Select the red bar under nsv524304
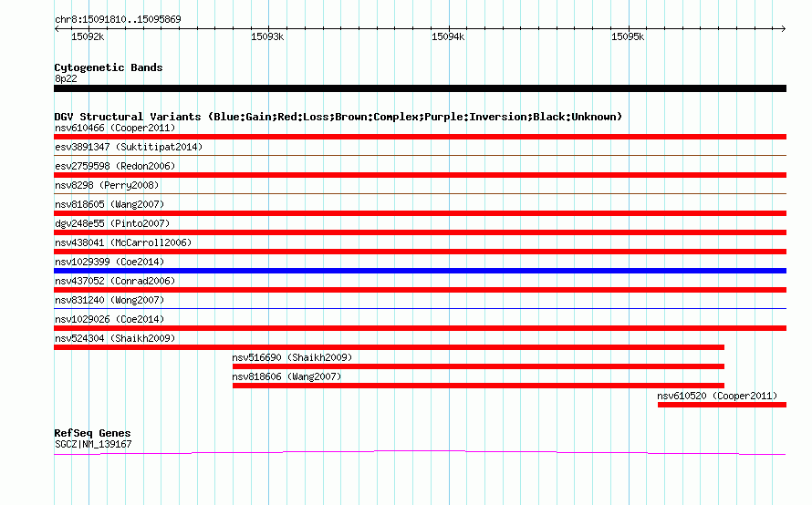Viewport: 812px width, 505px height. [389, 347]
